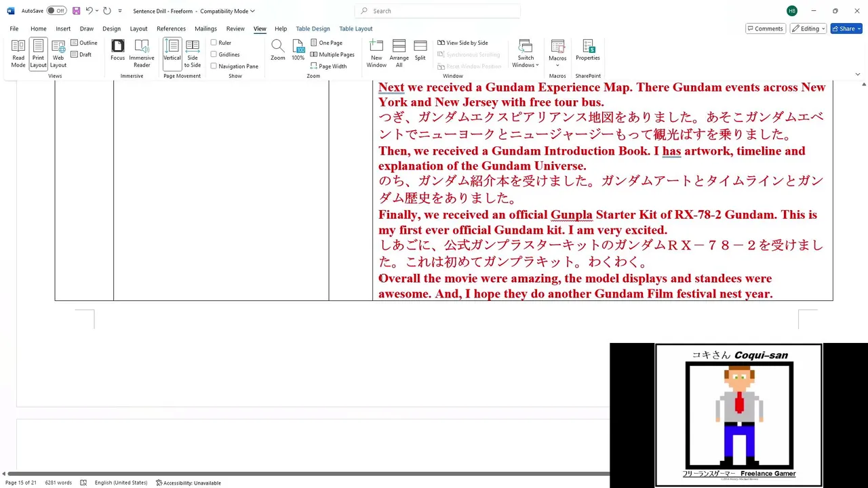Open Compatibility Mode title dropdown
The width and height of the screenshot is (868, 488).
click(x=227, y=11)
